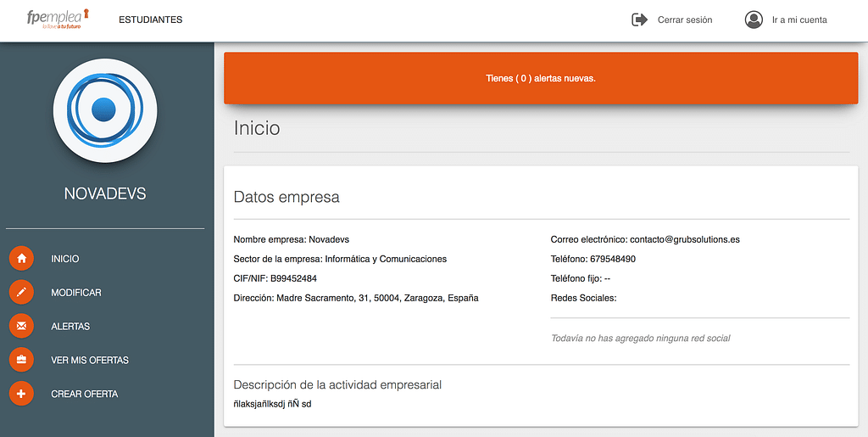Click the briefcase icon for offers
Viewport: 868px width, 437px height.
(21, 361)
